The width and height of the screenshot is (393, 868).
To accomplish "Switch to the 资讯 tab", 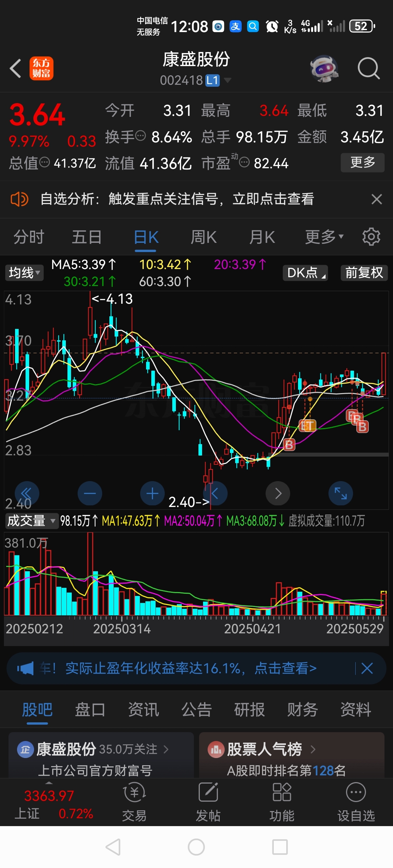I will 143,710.
